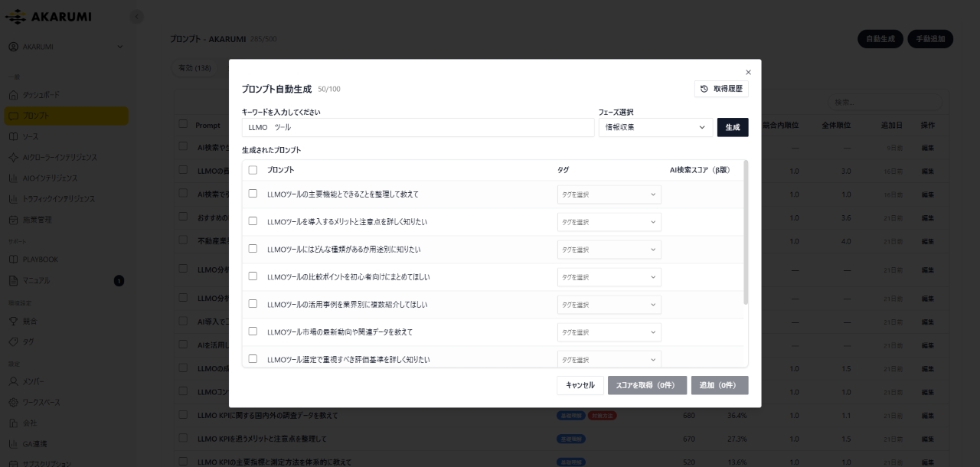Open AIOインテリジェンス in the sidebar
The image size is (980, 467).
[x=66, y=178]
